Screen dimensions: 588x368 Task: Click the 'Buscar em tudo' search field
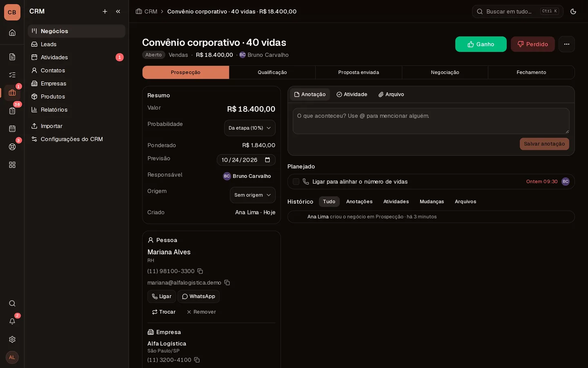point(518,11)
